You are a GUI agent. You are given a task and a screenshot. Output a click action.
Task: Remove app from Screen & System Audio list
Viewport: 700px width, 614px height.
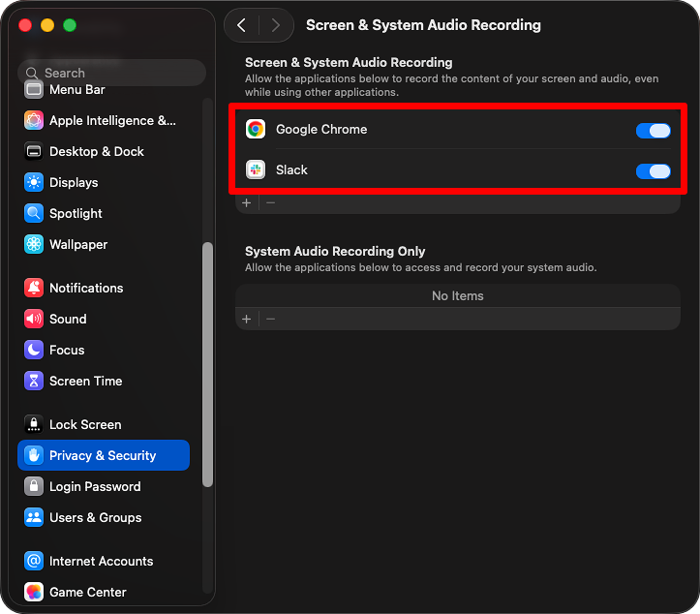click(x=270, y=203)
